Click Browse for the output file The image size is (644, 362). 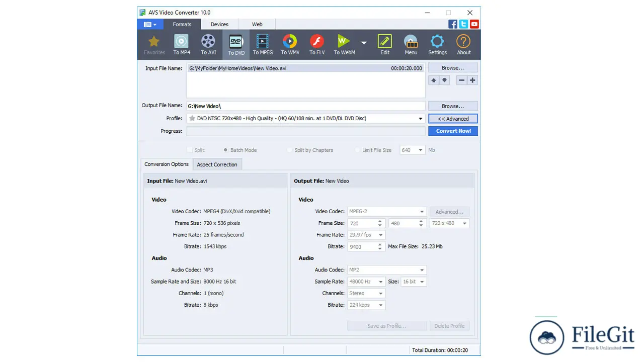tap(453, 106)
